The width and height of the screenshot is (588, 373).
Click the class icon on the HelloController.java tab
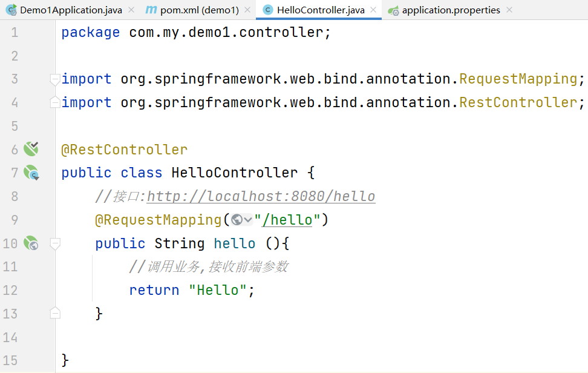[x=268, y=10]
